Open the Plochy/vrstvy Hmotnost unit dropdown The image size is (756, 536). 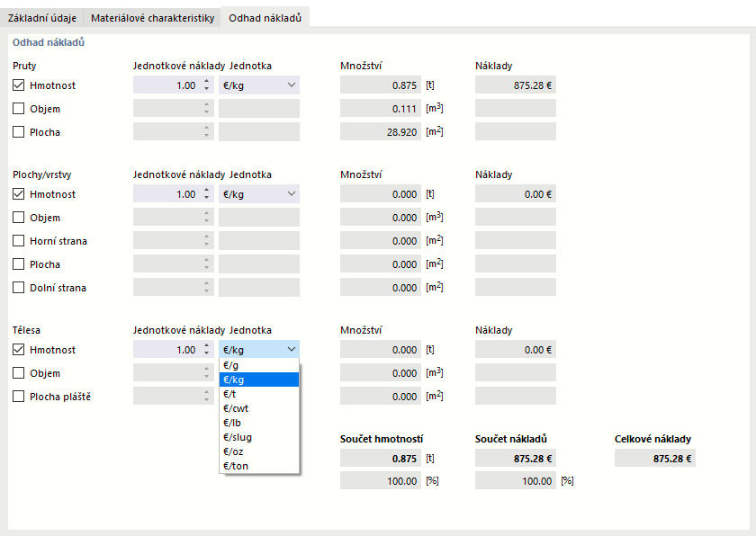point(259,194)
